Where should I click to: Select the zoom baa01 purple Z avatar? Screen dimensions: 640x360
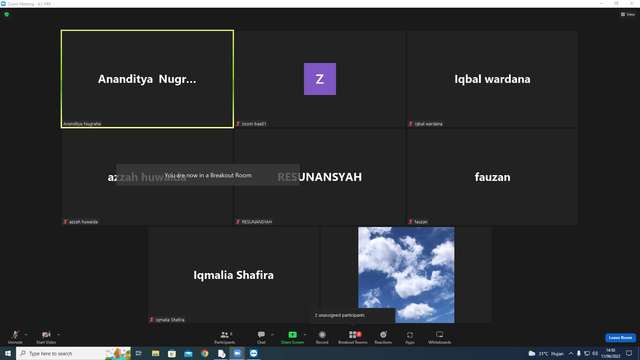click(320, 79)
